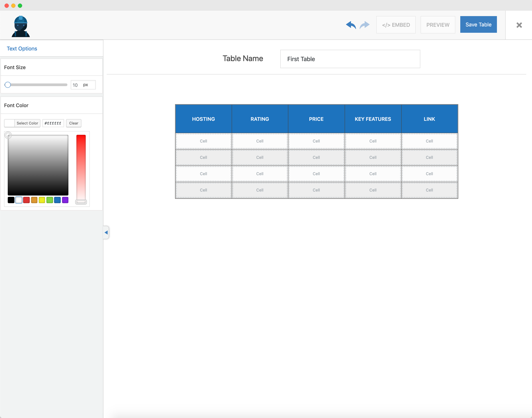Click the hex color value field
The height and width of the screenshot is (418, 532).
tap(53, 123)
